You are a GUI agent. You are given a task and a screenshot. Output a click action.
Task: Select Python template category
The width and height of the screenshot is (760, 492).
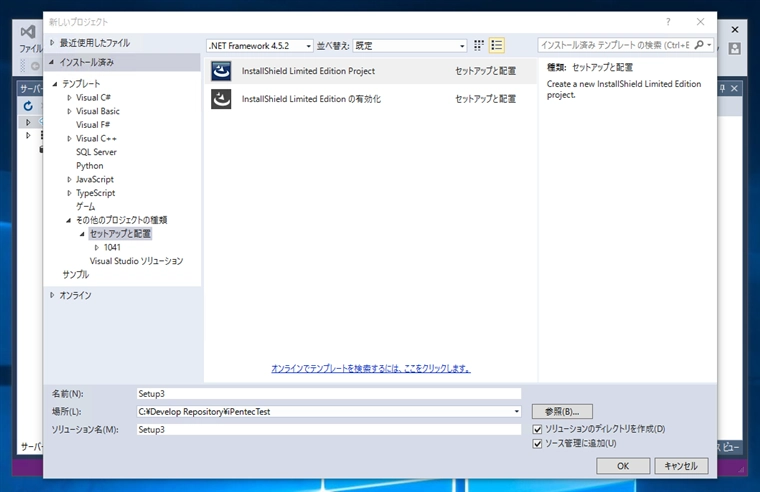point(90,165)
